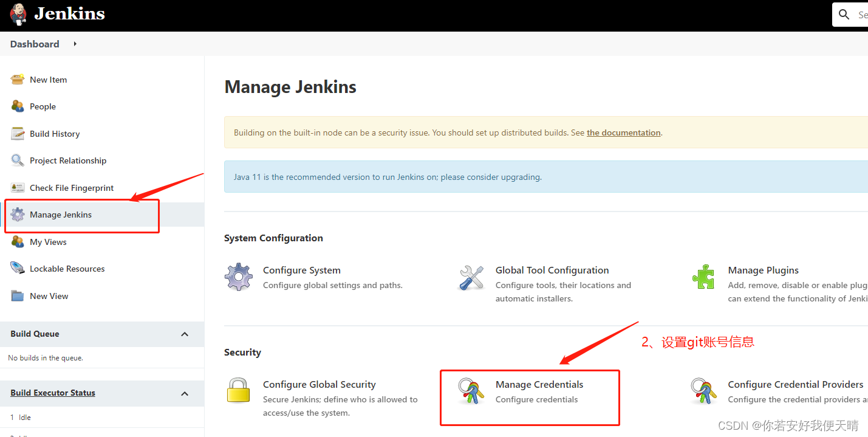Click the Global Tool Configuration tools icon
The image size is (868, 437).
pos(471,277)
